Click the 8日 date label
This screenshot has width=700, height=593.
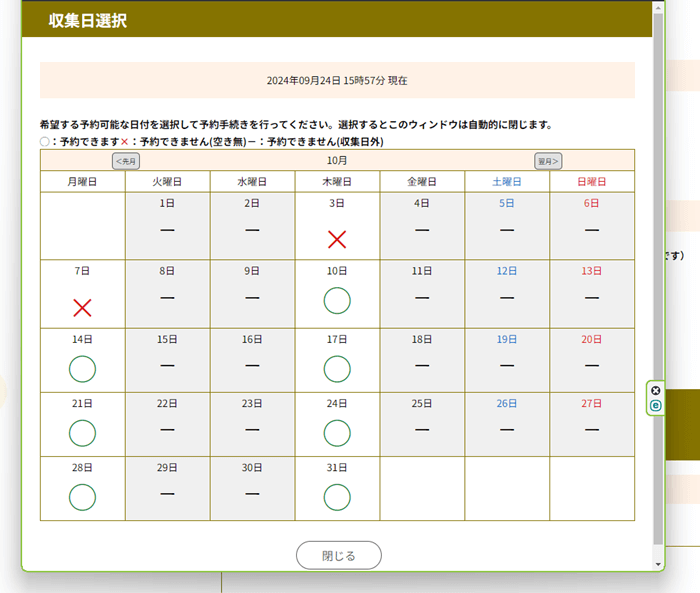[x=167, y=271]
